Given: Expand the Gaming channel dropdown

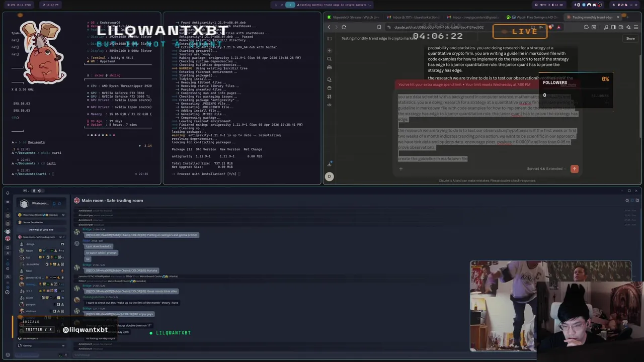Looking at the screenshot, I should [x=63, y=345].
